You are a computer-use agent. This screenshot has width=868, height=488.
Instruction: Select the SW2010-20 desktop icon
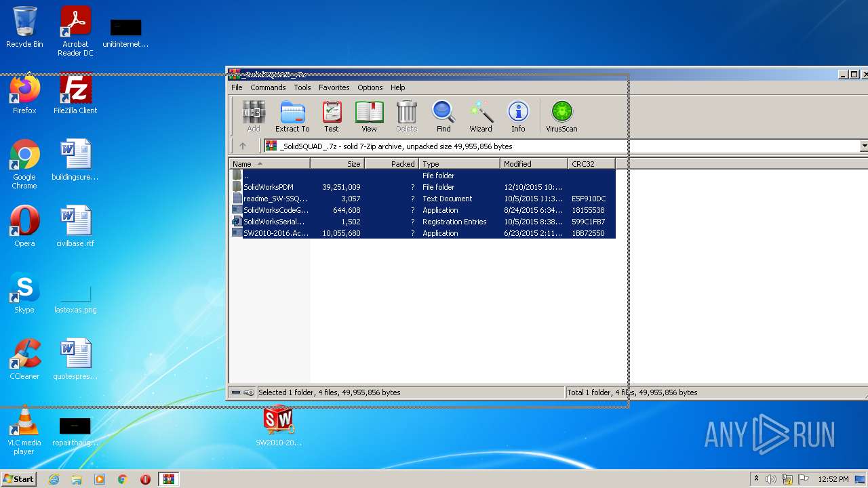click(279, 426)
